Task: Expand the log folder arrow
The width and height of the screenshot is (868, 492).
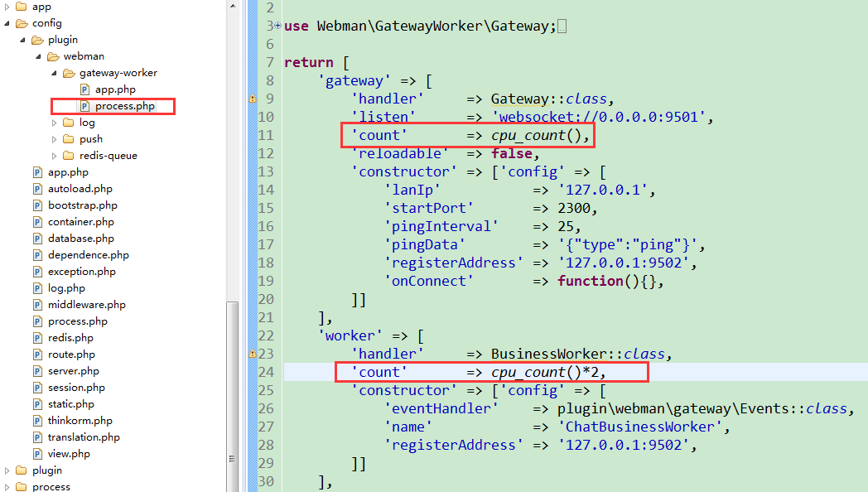Action: 55,123
